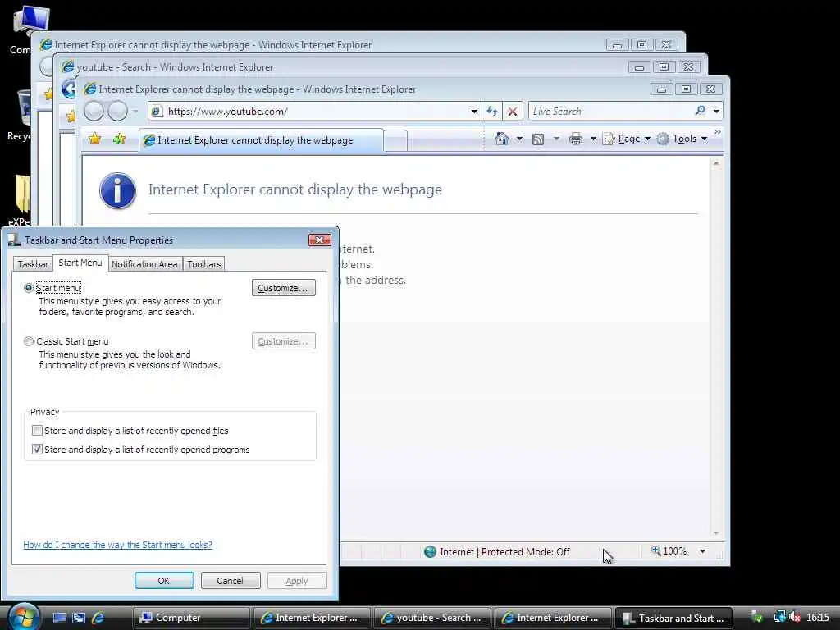Image resolution: width=840 pixels, height=630 pixels.
Task: Activate the 'youtube - Search' window title bar
Action: click(x=343, y=67)
